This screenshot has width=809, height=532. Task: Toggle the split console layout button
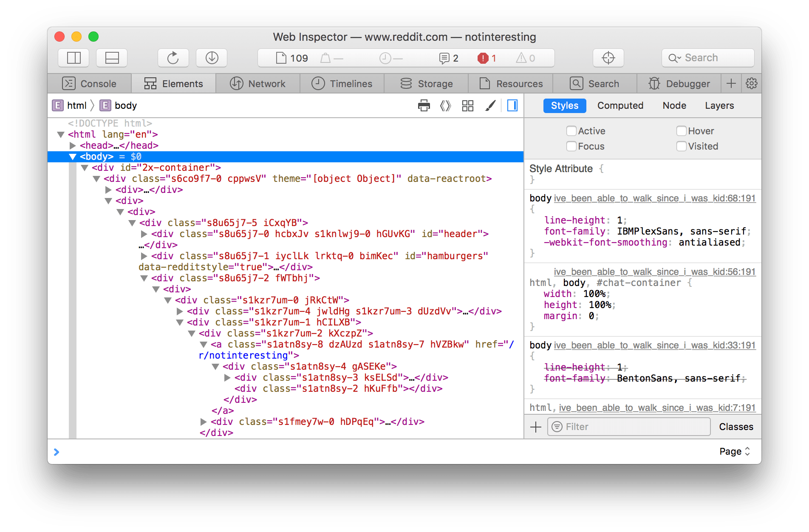click(112, 58)
